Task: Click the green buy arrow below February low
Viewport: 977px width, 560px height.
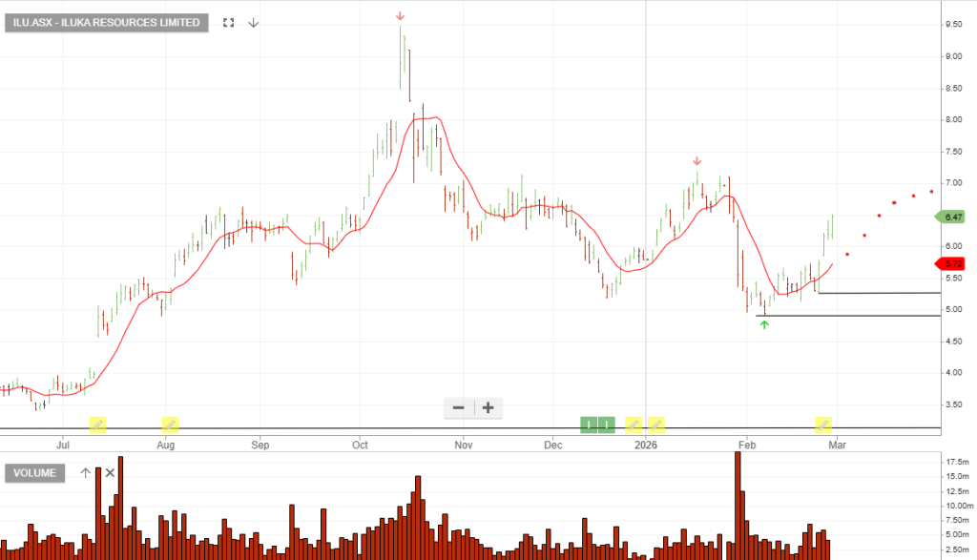Action: [764, 325]
